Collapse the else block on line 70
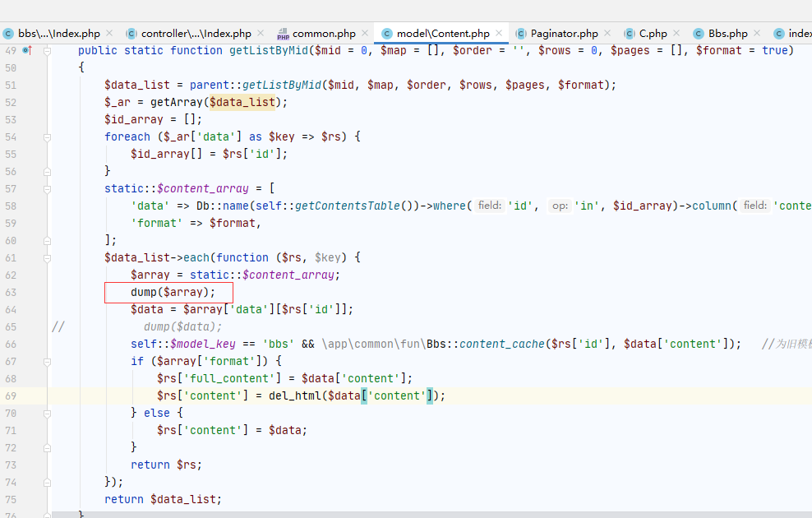Image resolution: width=812 pixels, height=518 pixels. [x=48, y=413]
